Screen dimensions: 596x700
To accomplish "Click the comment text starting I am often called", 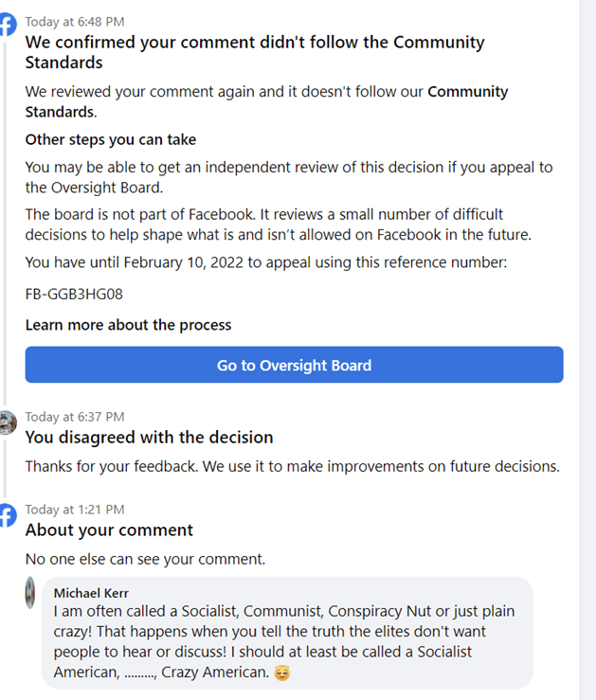I will coord(284,633).
